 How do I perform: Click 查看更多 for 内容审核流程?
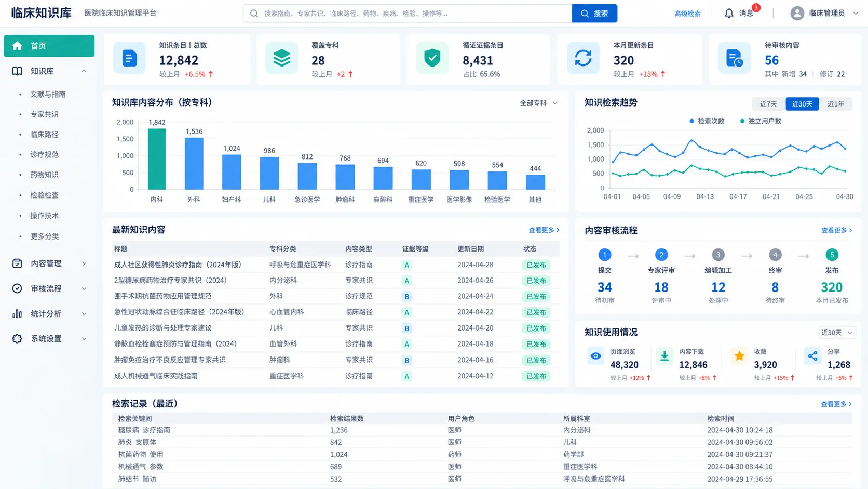(836, 230)
